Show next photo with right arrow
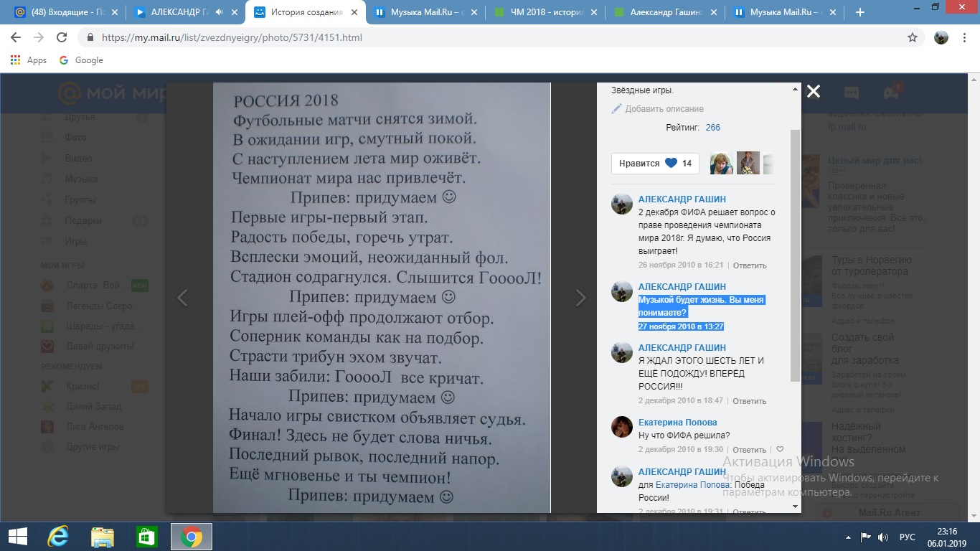 pyautogui.click(x=582, y=298)
